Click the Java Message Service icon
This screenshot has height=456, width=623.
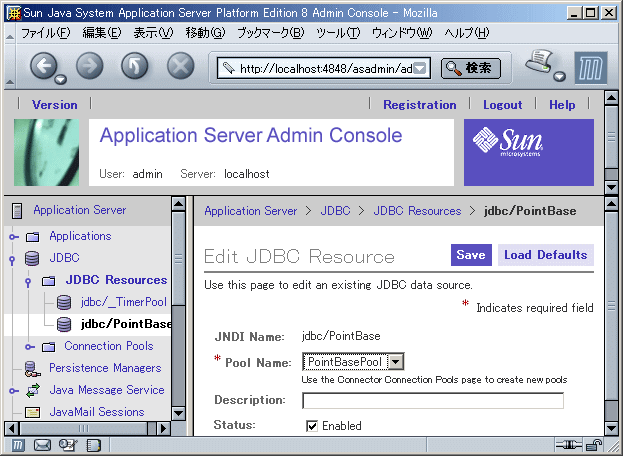[x=33, y=390]
